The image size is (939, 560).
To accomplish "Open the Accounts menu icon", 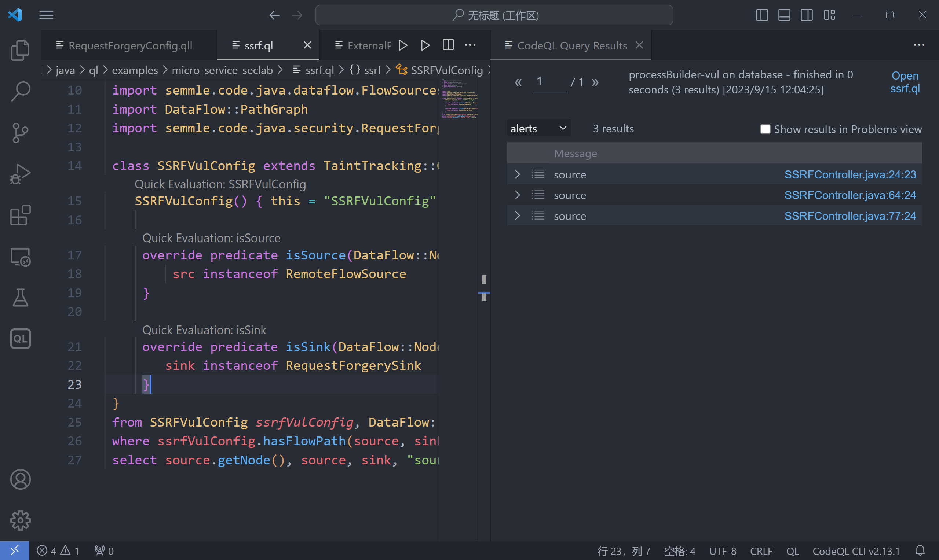I will [x=20, y=480].
